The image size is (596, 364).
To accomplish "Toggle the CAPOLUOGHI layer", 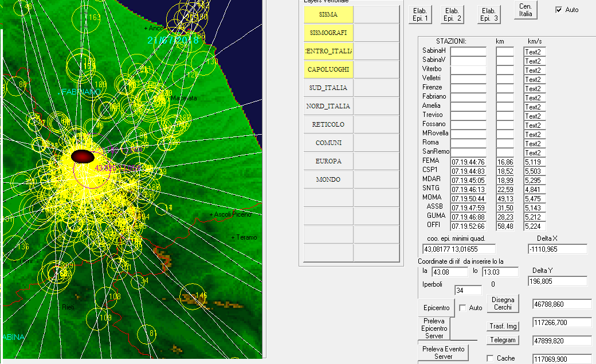I will coord(328,69).
